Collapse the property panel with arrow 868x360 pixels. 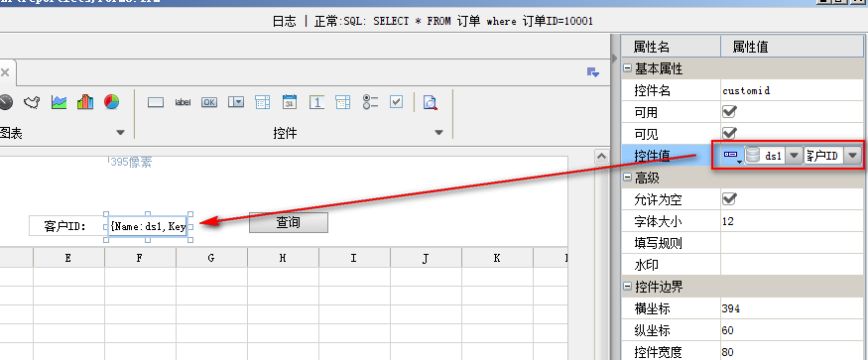614,59
